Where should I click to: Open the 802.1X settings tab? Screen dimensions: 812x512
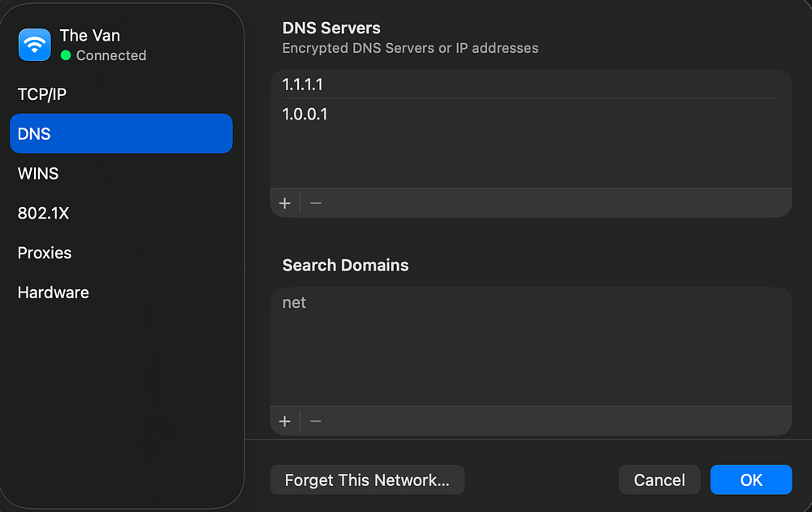43,213
